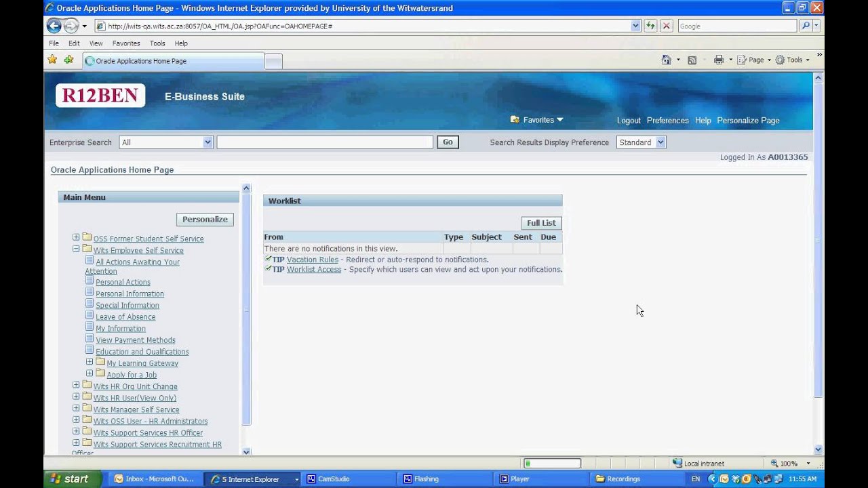Image resolution: width=868 pixels, height=488 pixels.
Task: Click the Personal Actions document icon
Action: tap(90, 281)
